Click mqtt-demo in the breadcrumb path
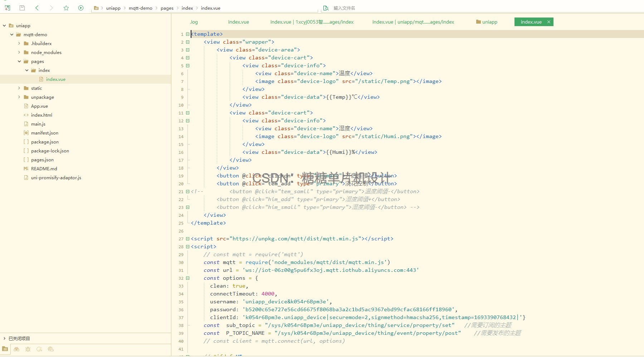This screenshot has height=357, width=644. pyautogui.click(x=141, y=8)
